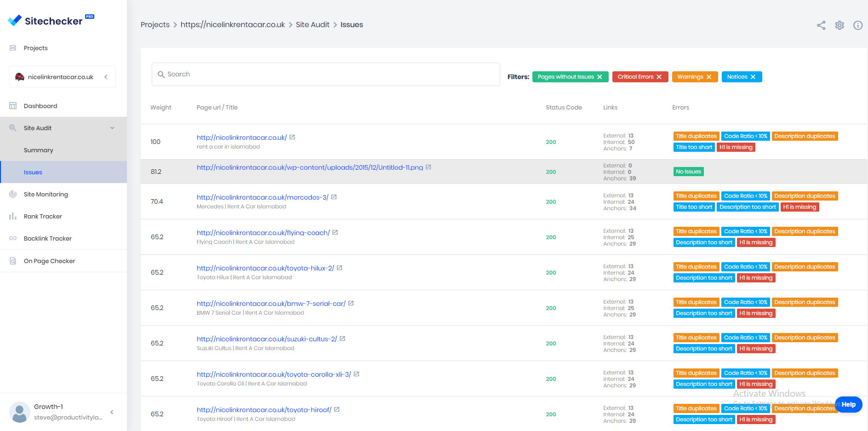
Task: Open the info icon in the header
Action: (x=858, y=25)
